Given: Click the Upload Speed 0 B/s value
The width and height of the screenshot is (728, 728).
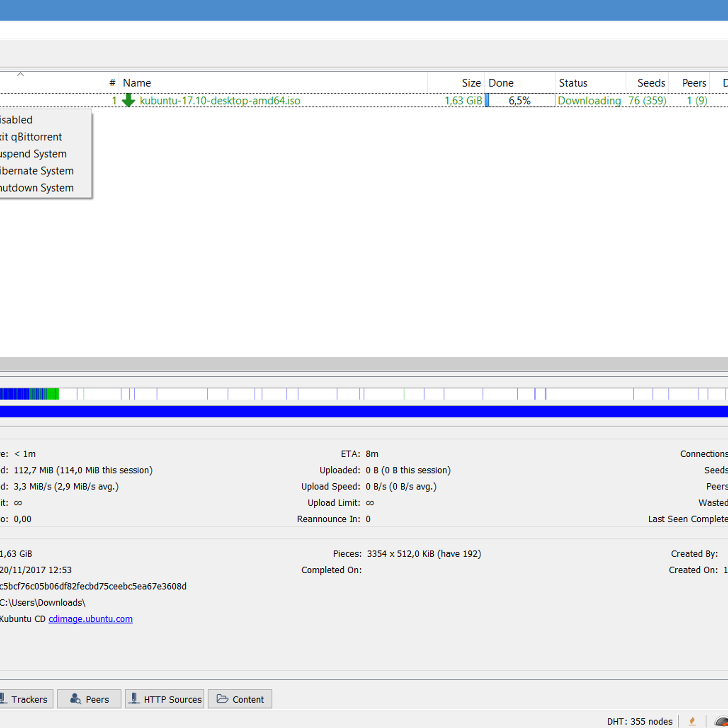Looking at the screenshot, I should coord(401,486).
